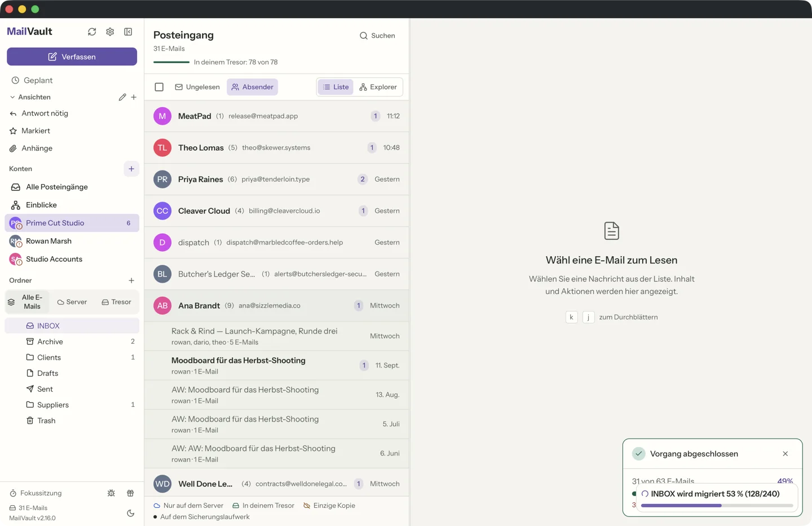
Task: Open the Antwort nötig view
Action: click(x=72, y=113)
